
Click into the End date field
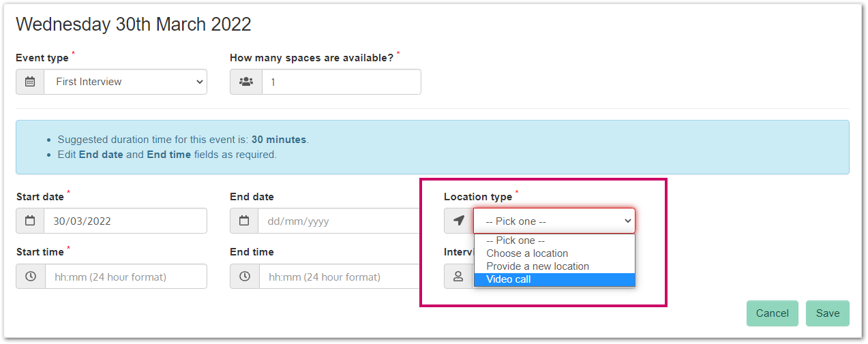(x=338, y=221)
